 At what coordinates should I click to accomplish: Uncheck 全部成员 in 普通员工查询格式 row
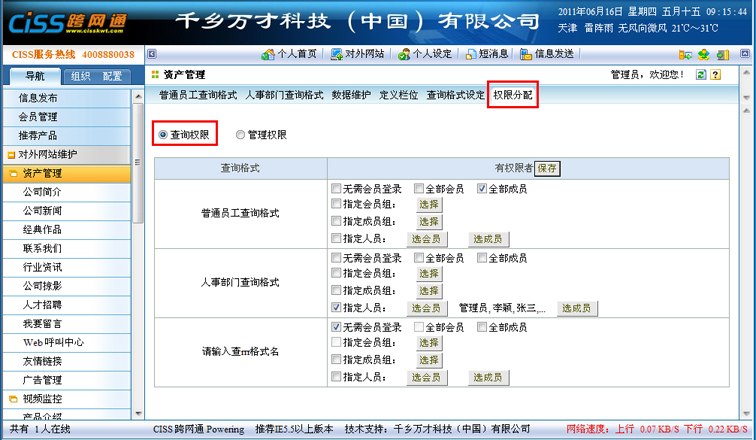point(482,188)
